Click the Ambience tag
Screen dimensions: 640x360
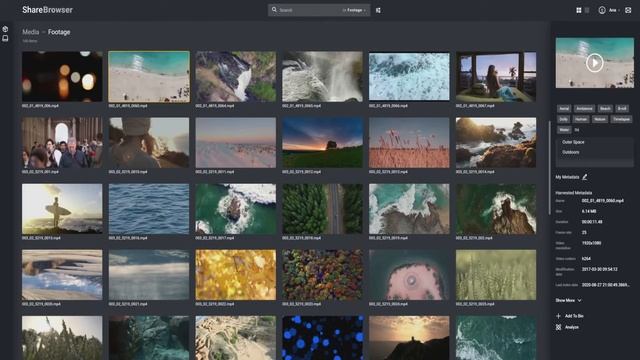tap(584, 109)
